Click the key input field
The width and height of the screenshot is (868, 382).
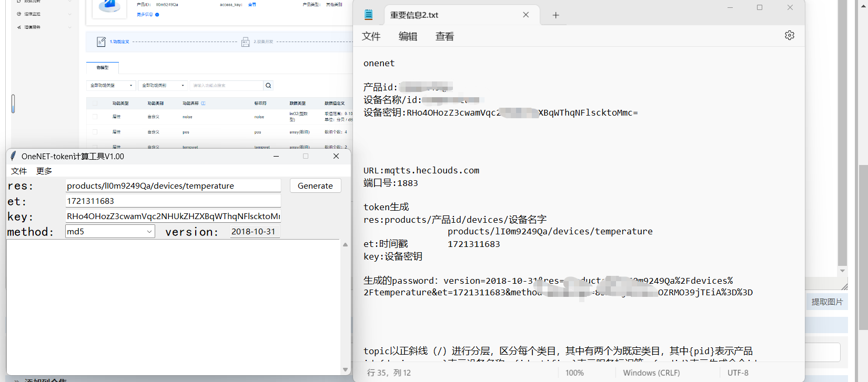coord(173,216)
